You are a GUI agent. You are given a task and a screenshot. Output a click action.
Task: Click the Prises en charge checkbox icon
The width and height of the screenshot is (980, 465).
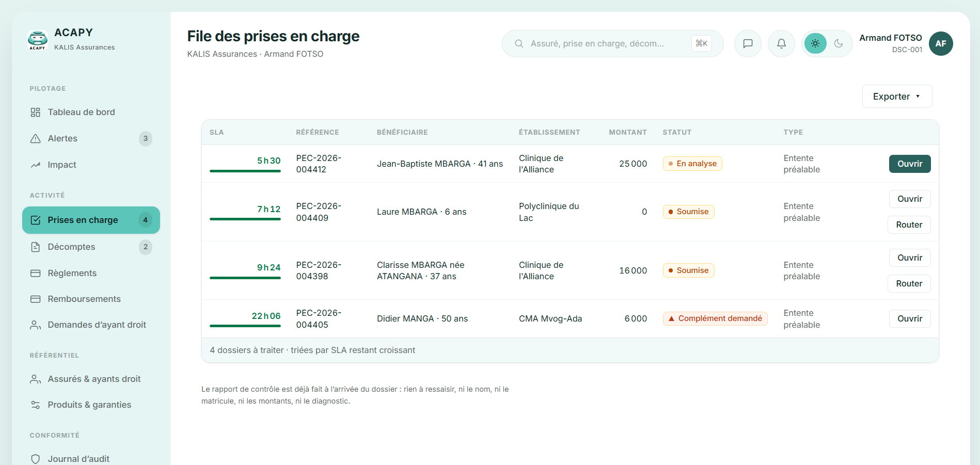[35, 220]
